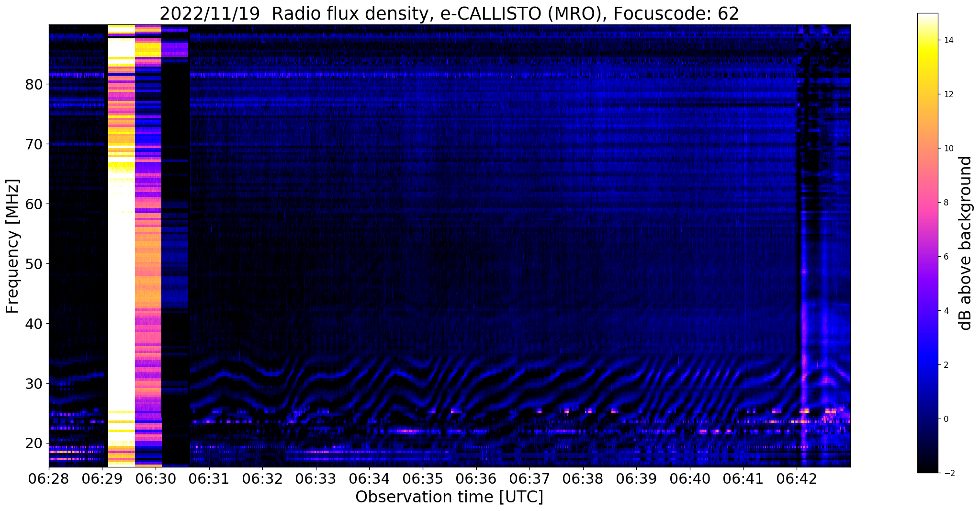
Task: Click the pink-orange burst column before 06:30
Action: (x=148, y=246)
